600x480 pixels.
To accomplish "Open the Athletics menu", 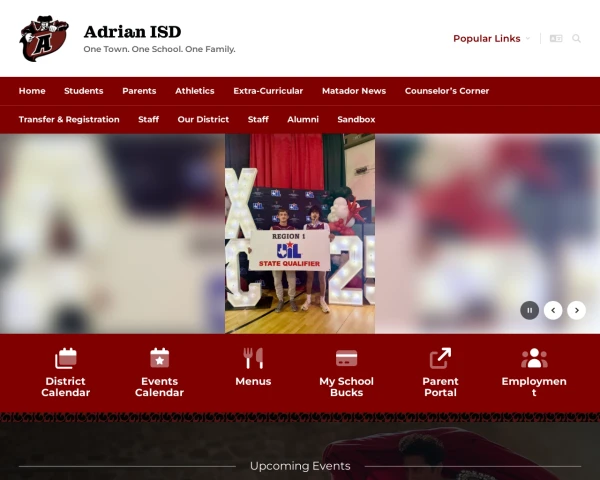I will pos(195,91).
